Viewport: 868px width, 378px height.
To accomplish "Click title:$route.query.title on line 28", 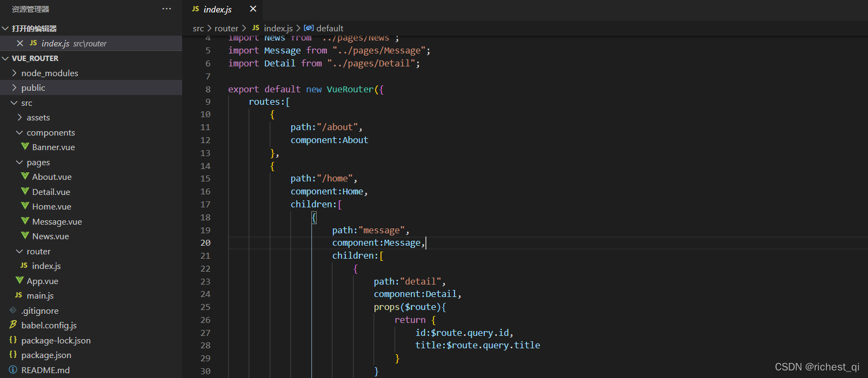I will (478, 346).
